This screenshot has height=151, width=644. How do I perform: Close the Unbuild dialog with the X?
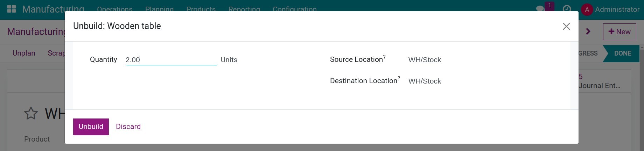[x=566, y=26]
